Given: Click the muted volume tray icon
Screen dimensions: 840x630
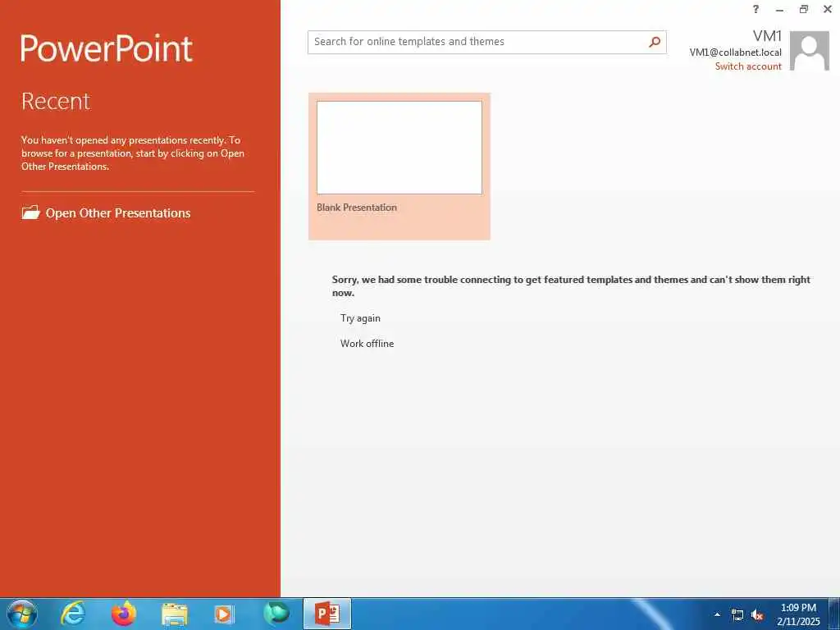Looking at the screenshot, I should pos(757,615).
